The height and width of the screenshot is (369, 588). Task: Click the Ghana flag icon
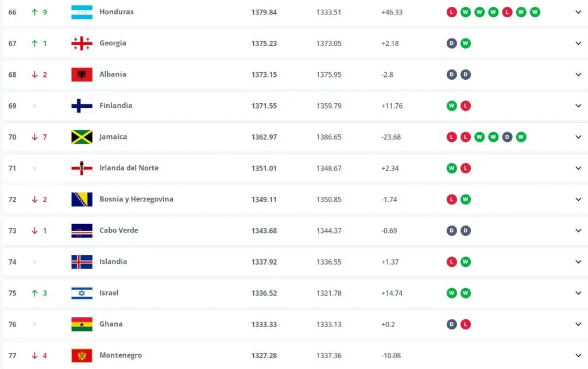82,324
